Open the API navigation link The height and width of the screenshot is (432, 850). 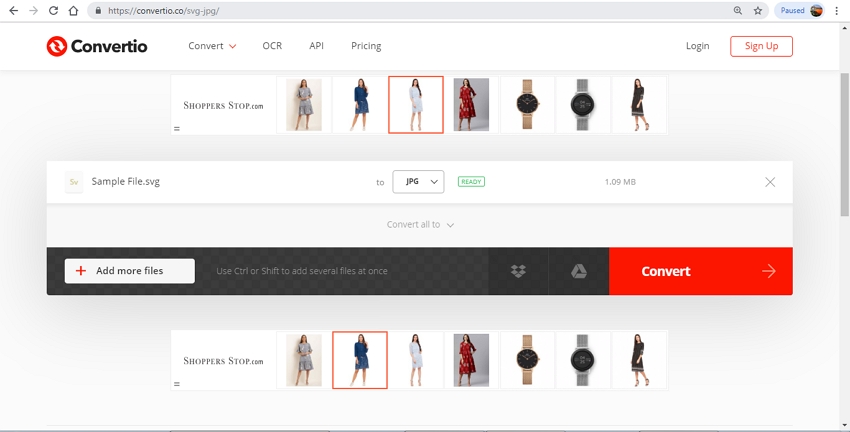click(x=316, y=46)
